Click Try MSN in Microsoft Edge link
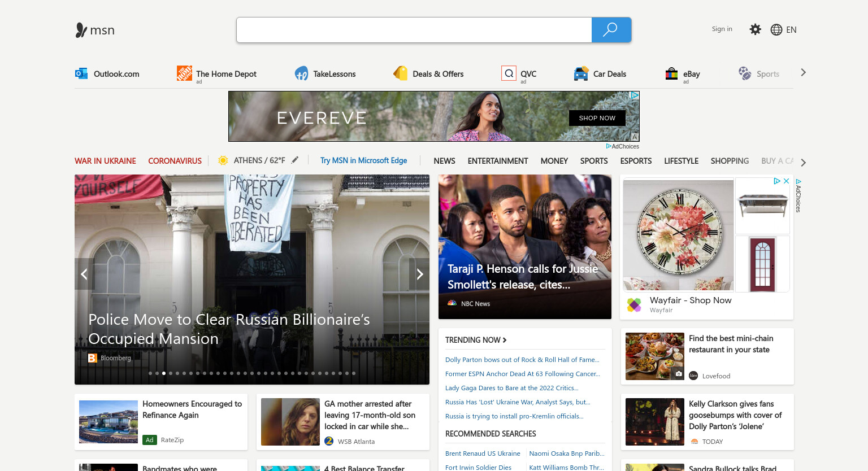868x471 pixels. (x=363, y=160)
